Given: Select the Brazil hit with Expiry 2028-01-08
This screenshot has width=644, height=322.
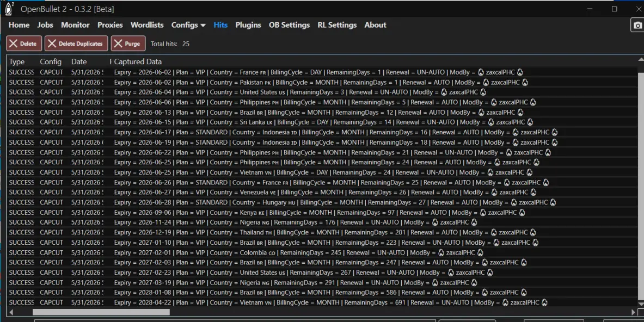Looking at the screenshot, I should [x=322, y=293].
